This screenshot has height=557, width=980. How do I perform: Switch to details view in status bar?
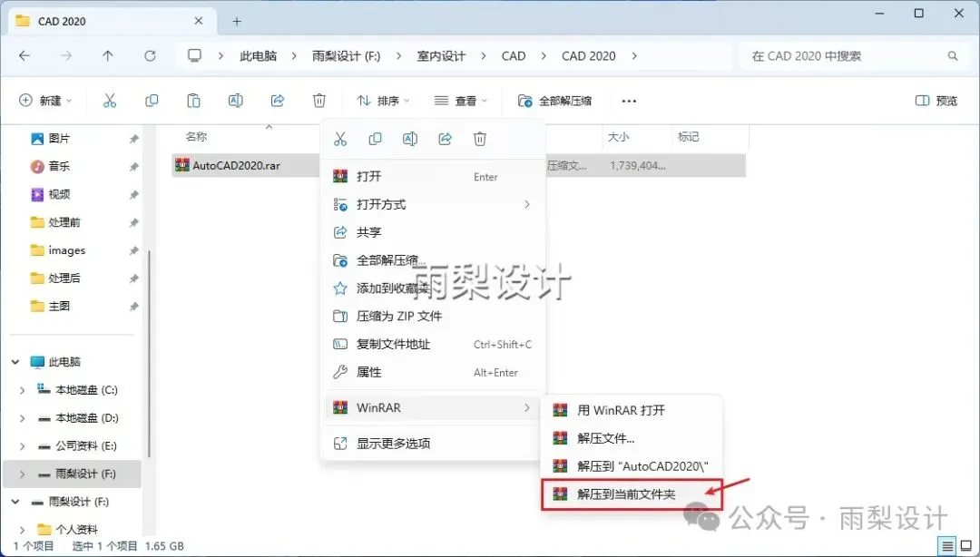[947, 546]
